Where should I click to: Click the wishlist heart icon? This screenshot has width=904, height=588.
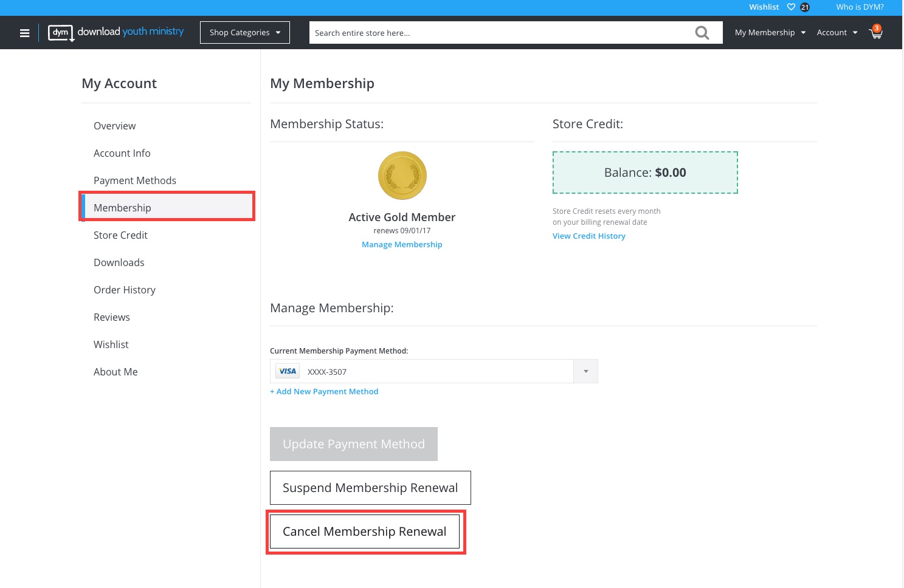tap(791, 7)
